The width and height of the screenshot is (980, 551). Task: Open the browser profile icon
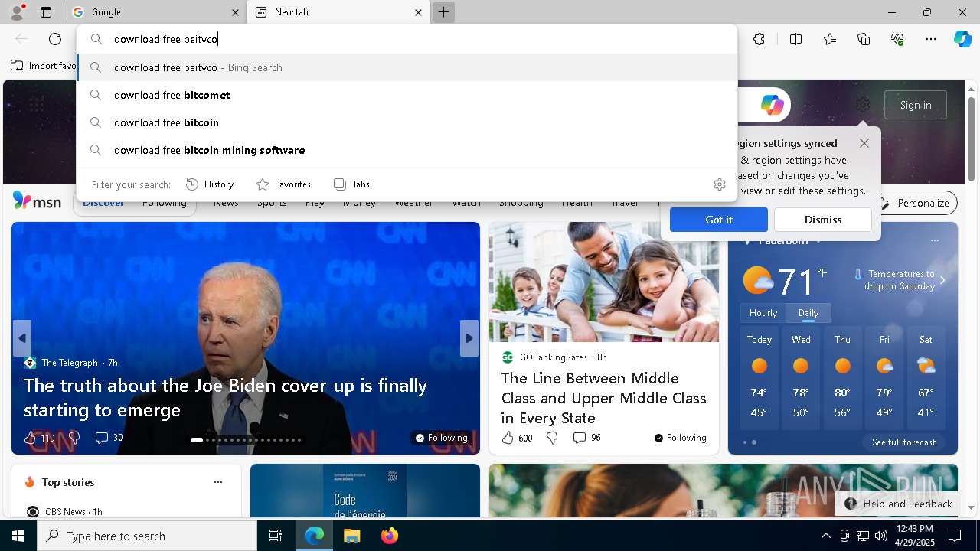[16, 11]
